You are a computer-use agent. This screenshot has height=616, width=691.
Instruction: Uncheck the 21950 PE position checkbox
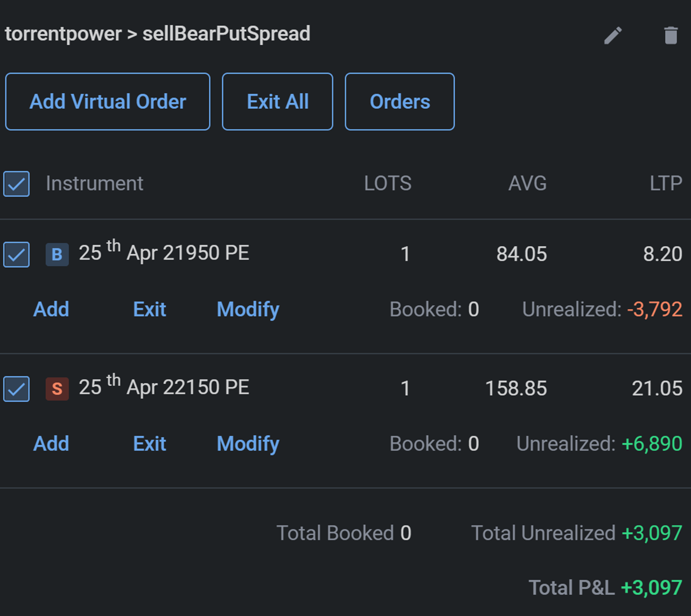(16, 254)
